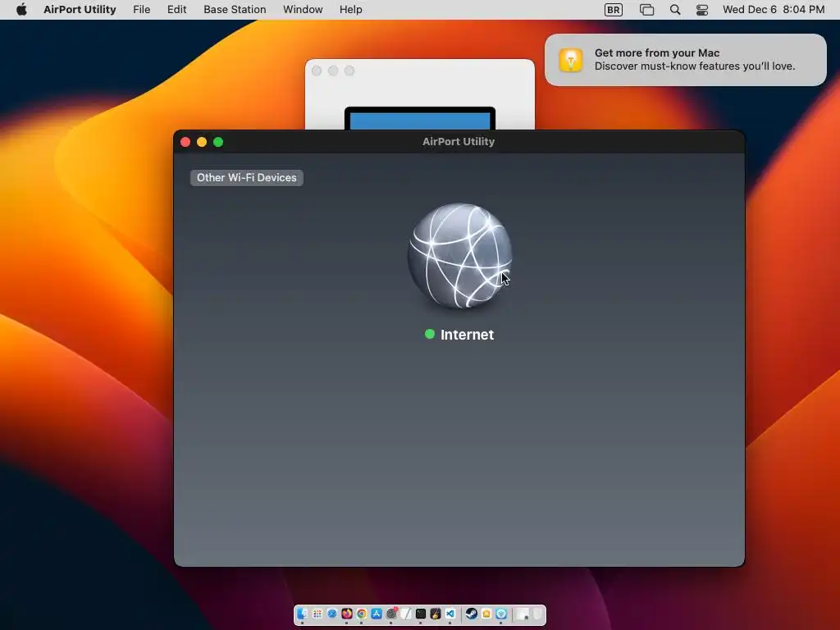Minimize the AirPort Utility window with yellow button

click(202, 142)
